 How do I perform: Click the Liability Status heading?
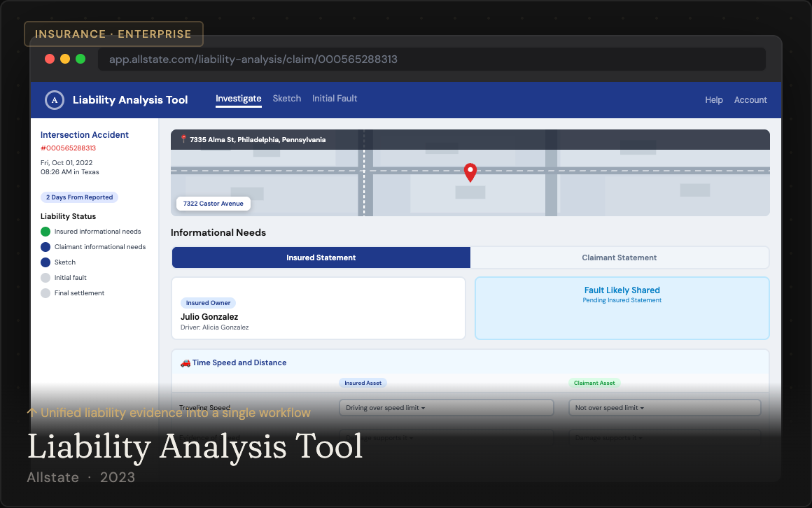click(68, 216)
